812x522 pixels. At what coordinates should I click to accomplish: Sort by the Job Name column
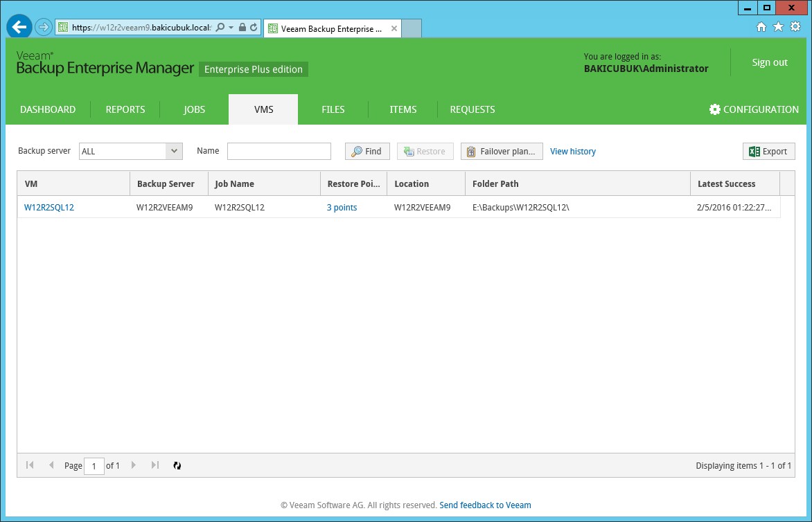[264, 183]
